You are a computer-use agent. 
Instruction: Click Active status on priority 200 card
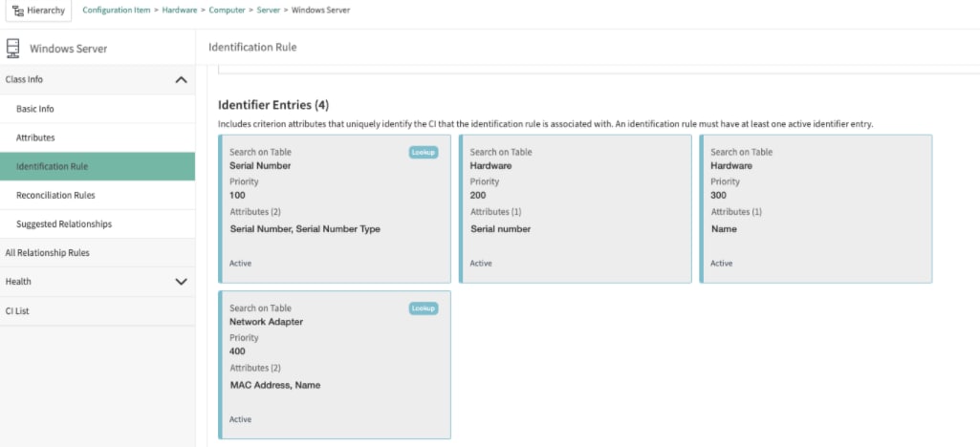pos(481,264)
